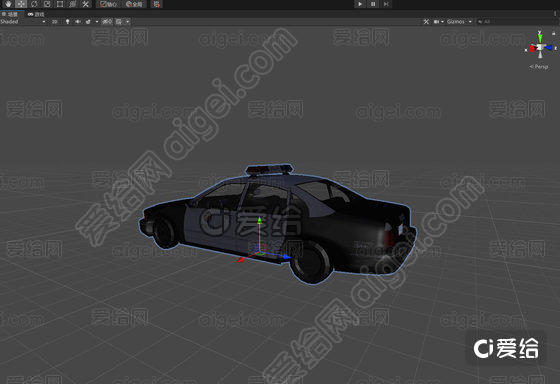Select the Rotate tool
Viewport: 560px width, 384px height.
click(34, 4)
